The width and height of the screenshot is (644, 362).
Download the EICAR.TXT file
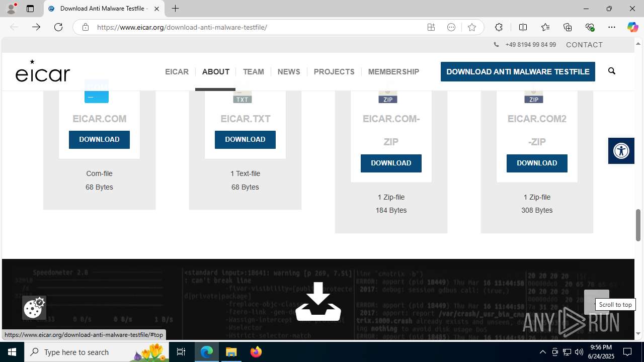245,140
